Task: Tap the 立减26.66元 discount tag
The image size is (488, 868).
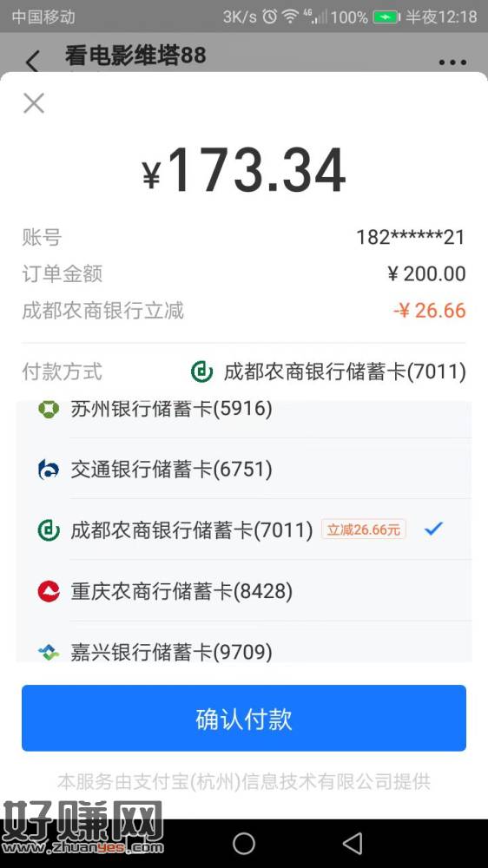Action: click(363, 529)
